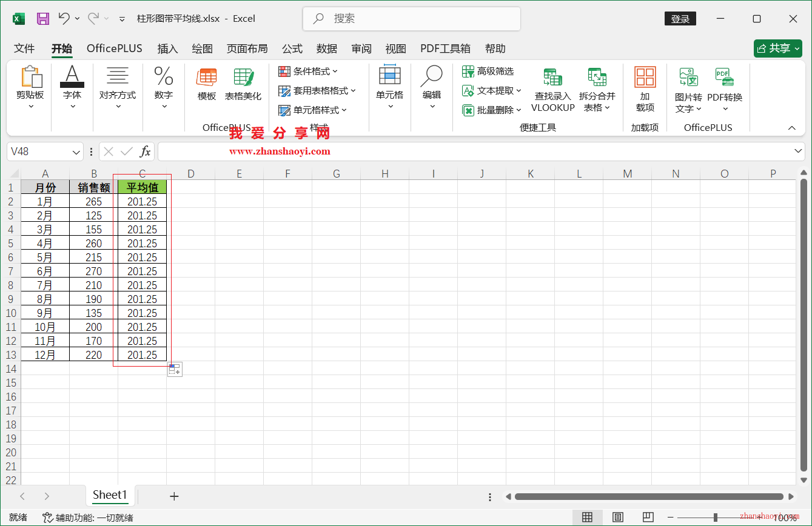Viewport: 812px width, 526px height.
Task: Select the Sheet1 worksheet tab
Action: [x=110, y=495]
